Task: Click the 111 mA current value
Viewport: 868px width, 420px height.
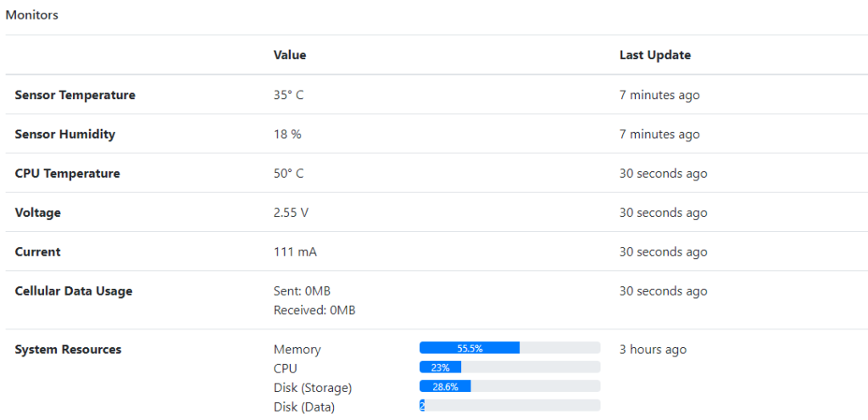Action: click(295, 252)
